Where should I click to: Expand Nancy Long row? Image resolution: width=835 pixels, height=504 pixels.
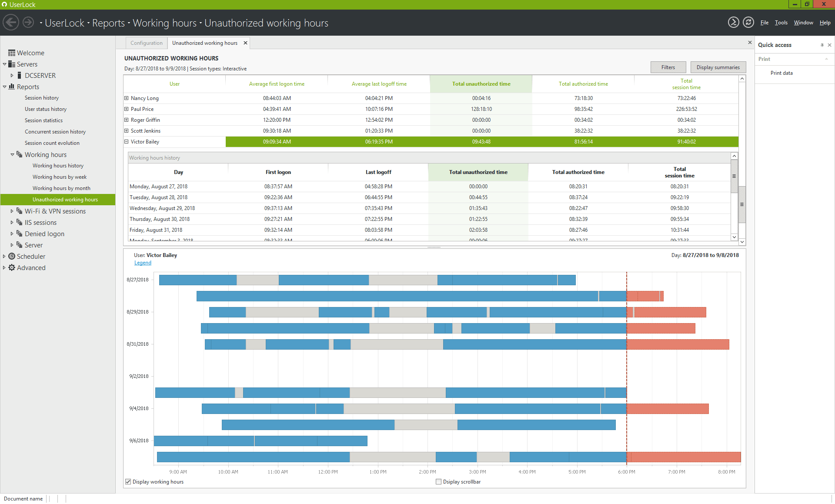pos(127,98)
